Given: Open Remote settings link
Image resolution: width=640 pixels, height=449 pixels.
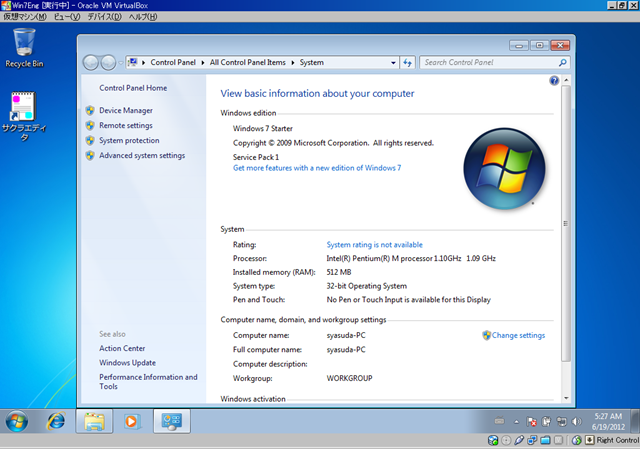Looking at the screenshot, I should (x=126, y=125).
